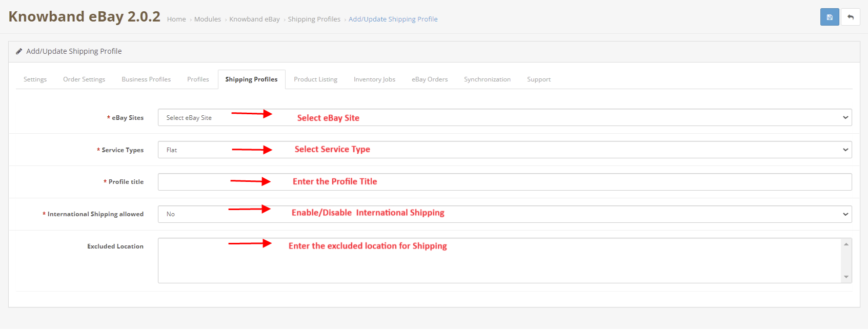Open the Support tab
Image resolution: width=868 pixels, height=332 pixels.
[x=539, y=79]
